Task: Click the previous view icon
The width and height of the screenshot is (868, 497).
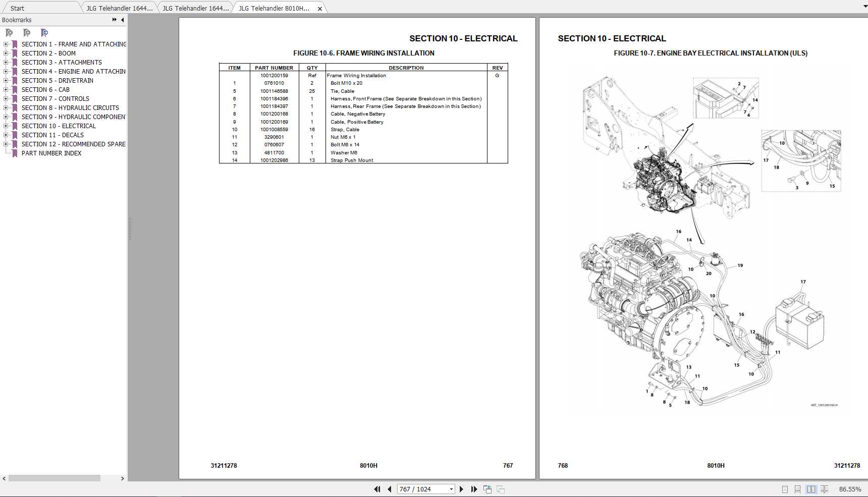Action: 487,489
